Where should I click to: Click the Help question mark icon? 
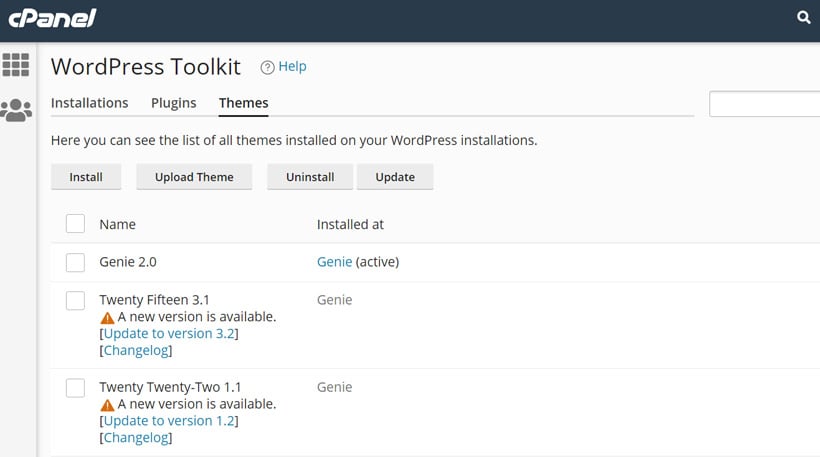[267, 67]
